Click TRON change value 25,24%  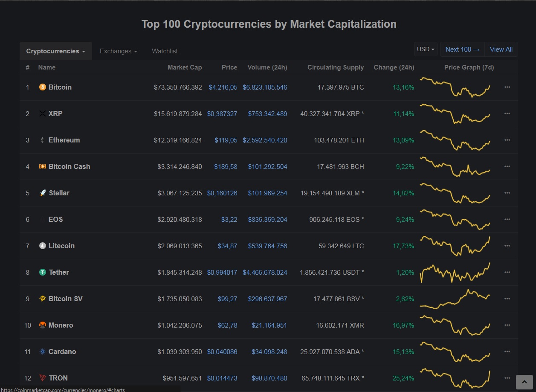coord(403,378)
